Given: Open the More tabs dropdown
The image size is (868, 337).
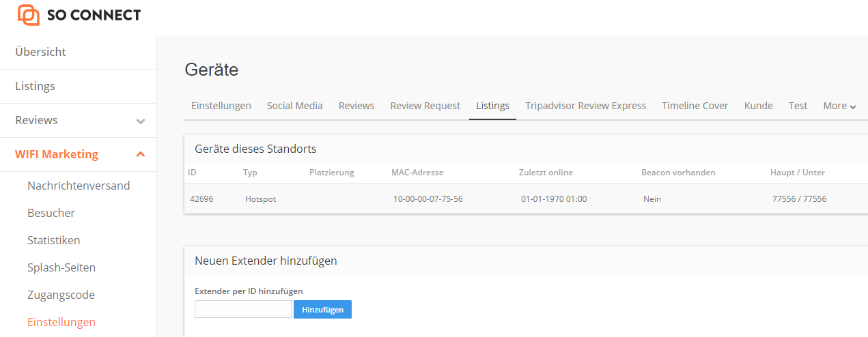Looking at the screenshot, I should (x=839, y=106).
